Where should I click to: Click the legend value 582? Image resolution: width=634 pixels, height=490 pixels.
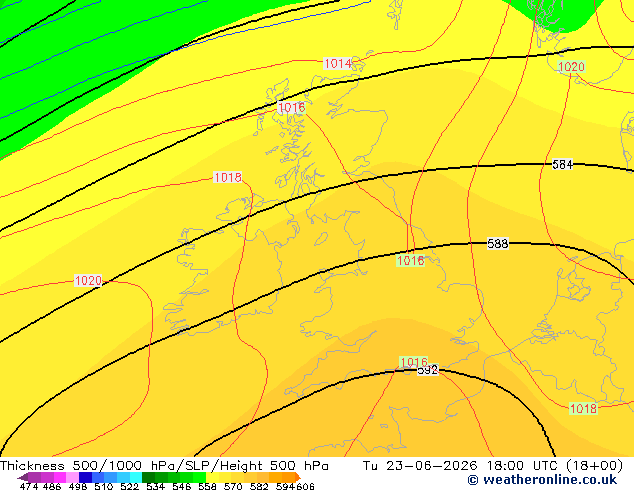259,486
